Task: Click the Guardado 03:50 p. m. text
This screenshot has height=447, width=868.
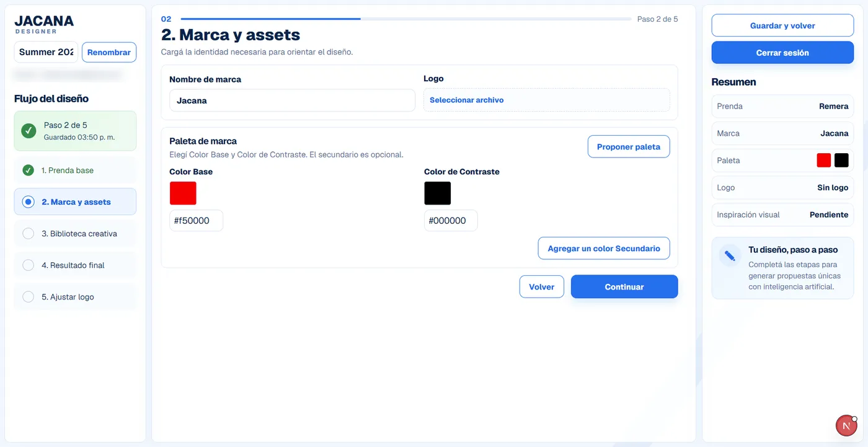Action: pos(79,137)
